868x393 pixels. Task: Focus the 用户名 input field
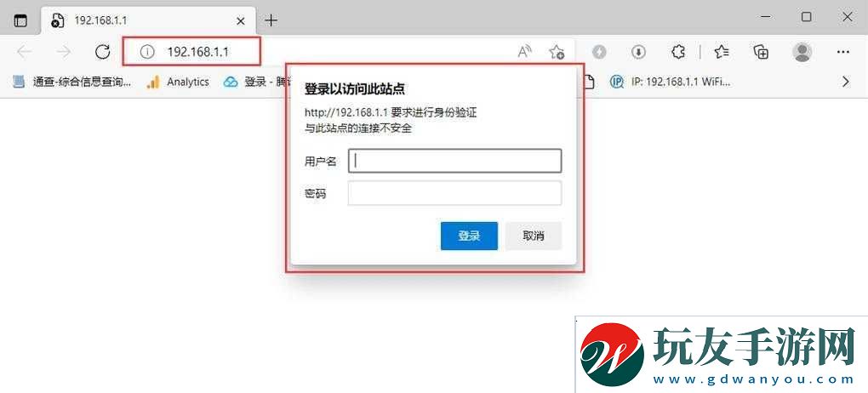[x=454, y=161]
